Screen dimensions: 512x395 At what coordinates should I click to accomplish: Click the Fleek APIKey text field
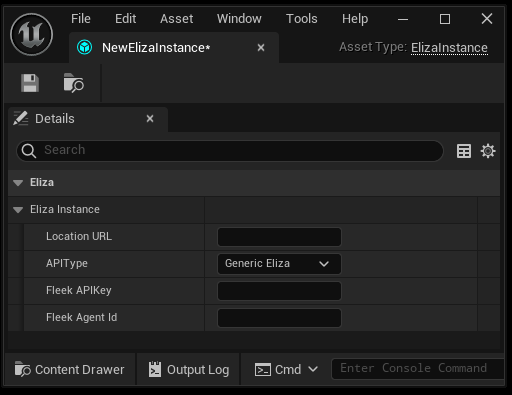(279, 291)
